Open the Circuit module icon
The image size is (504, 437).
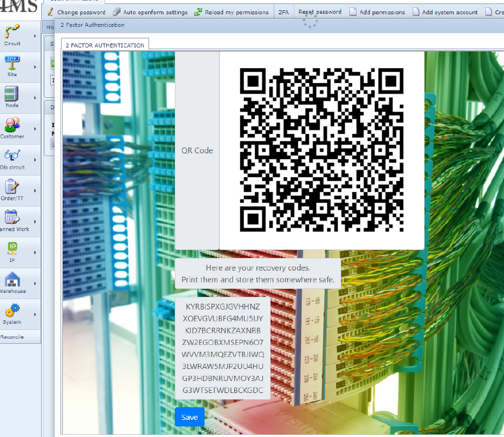[12, 31]
